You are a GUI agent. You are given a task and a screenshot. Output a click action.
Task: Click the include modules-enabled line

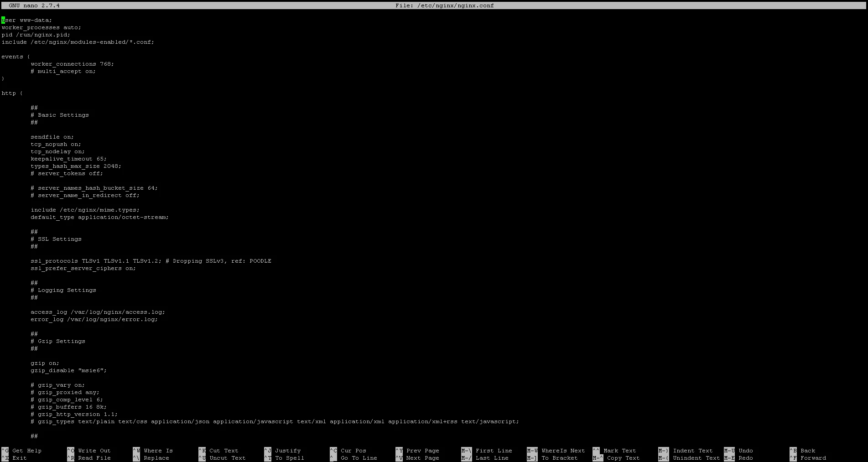[78, 42]
